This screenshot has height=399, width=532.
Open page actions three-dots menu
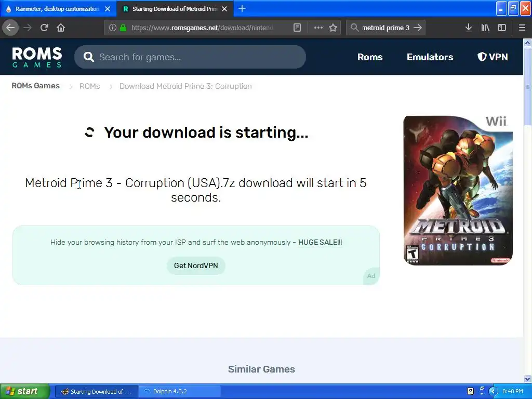pos(318,28)
